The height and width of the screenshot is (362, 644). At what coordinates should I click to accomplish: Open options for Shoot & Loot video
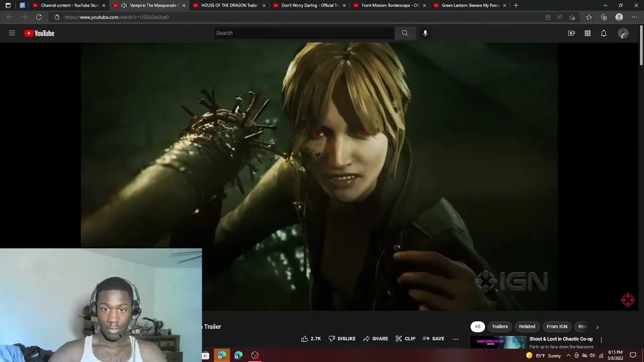pyautogui.click(x=601, y=340)
